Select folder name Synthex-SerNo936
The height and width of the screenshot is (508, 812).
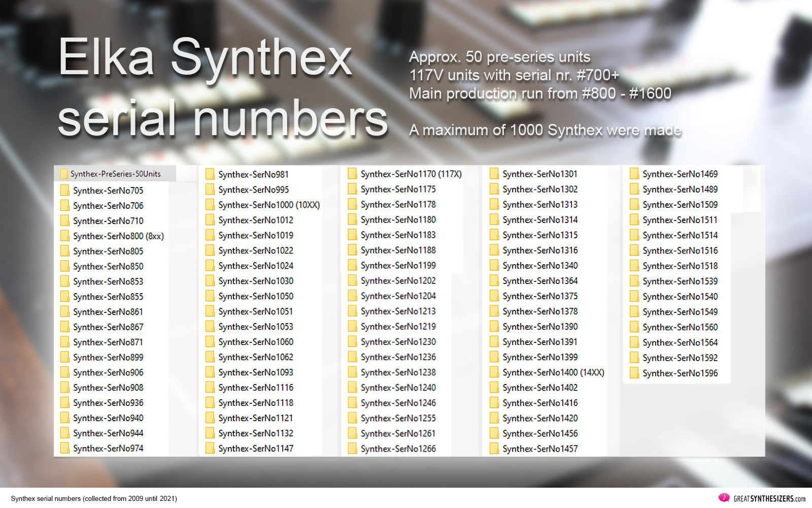click(108, 403)
